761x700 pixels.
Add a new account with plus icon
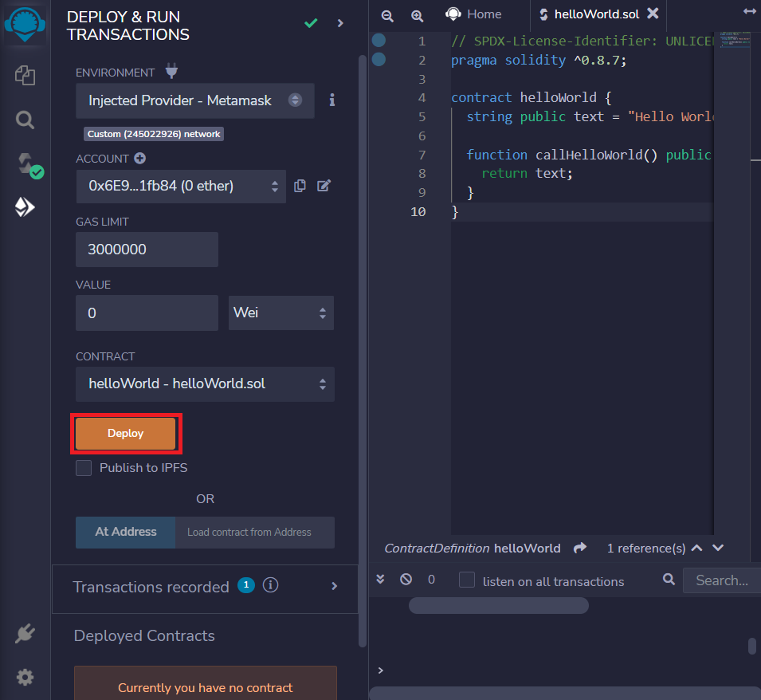pyautogui.click(x=139, y=158)
